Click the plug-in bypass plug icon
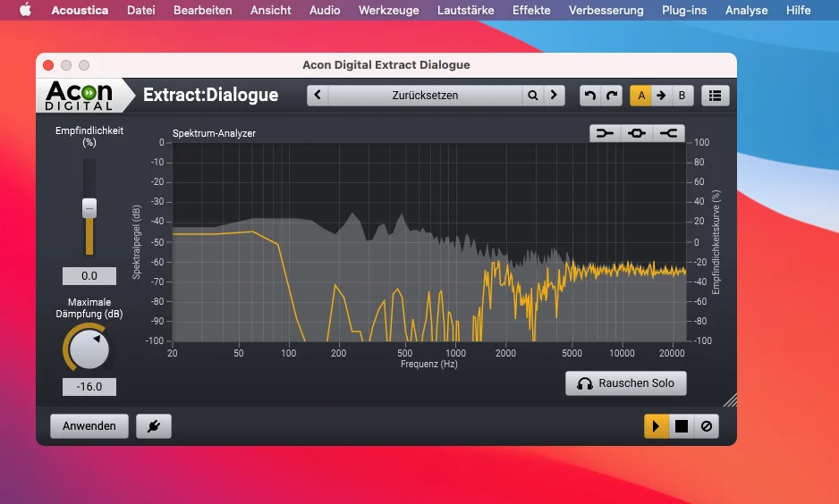This screenshot has width=839, height=504. (154, 426)
